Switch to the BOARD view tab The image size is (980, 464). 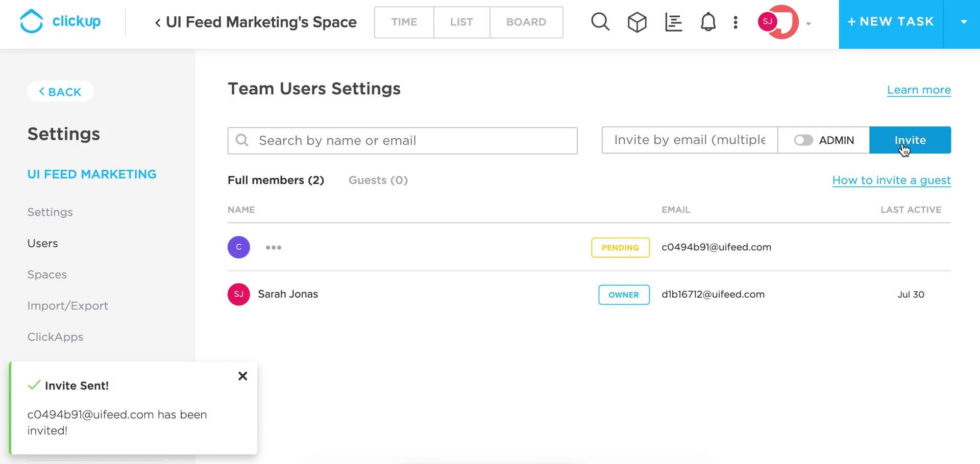click(526, 22)
